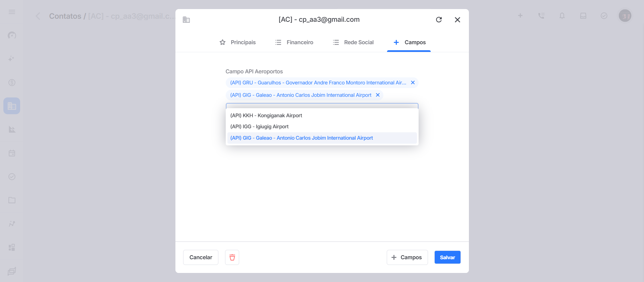This screenshot has height=282, width=644.
Task: Remove the GRU Guarulhos airport tag
Action: pos(413,83)
